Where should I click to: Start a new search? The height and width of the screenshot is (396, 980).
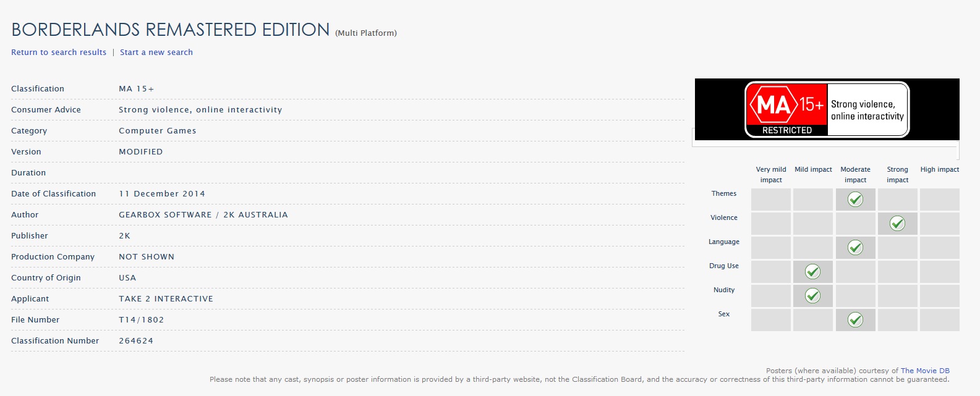[156, 53]
